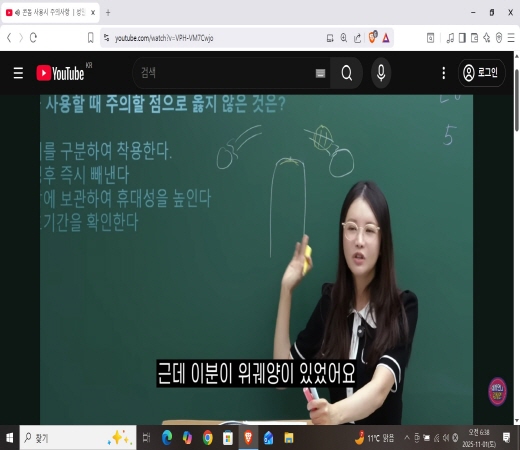Expand YouTube settings three-dot menu
520x450 pixels.
click(444, 73)
